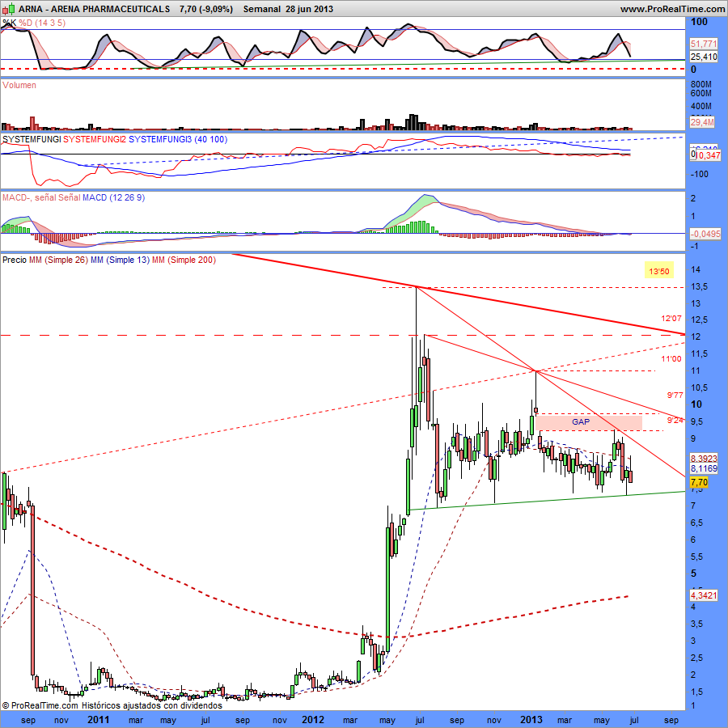Select the red SYSTEMFUNGI2 indicator label
Viewport: 728px width, 728px height.
click(95, 139)
